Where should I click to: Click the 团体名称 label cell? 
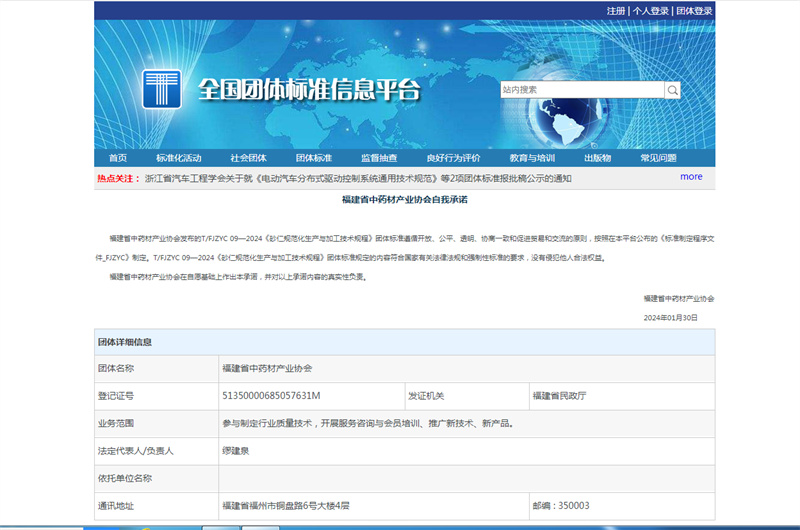[x=157, y=369]
